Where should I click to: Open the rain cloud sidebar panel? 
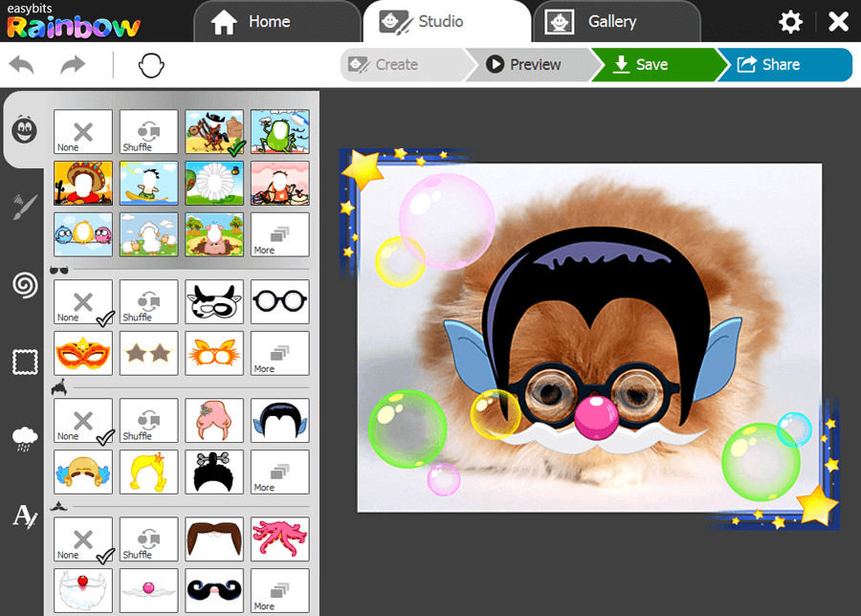(x=24, y=439)
